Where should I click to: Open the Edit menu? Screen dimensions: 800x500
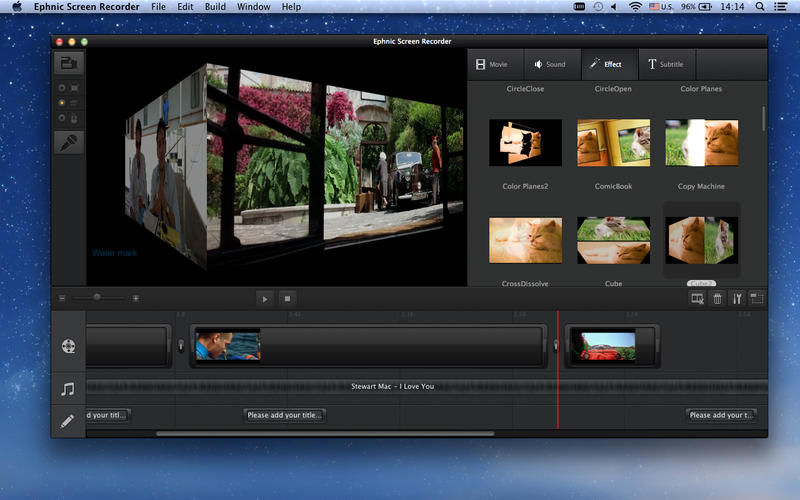(185, 7)
